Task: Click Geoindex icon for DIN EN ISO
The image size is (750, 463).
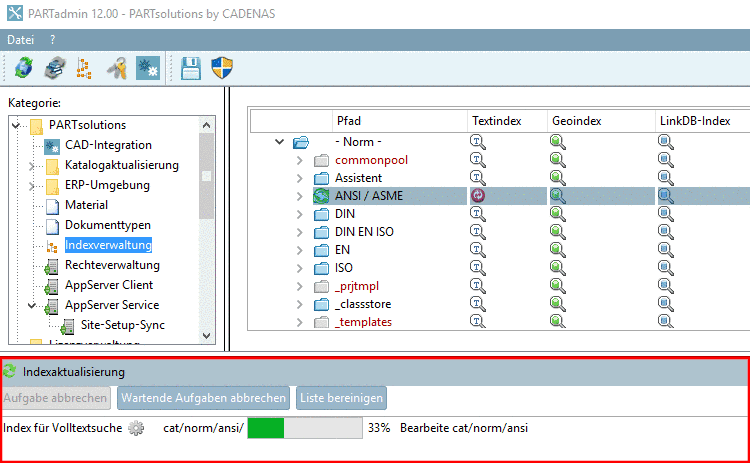Action: pos(557,232)
